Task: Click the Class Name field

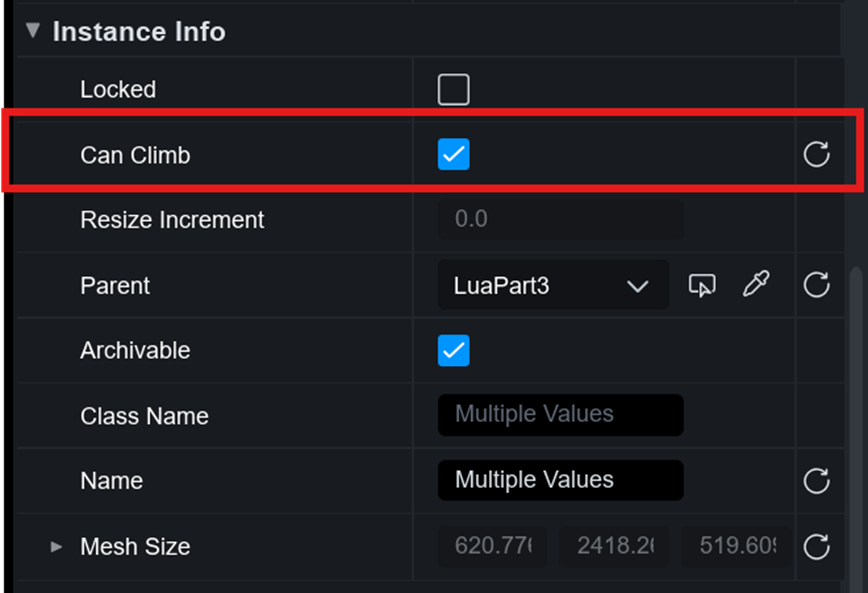Action: pyautogui.click(x=560, y=415)
